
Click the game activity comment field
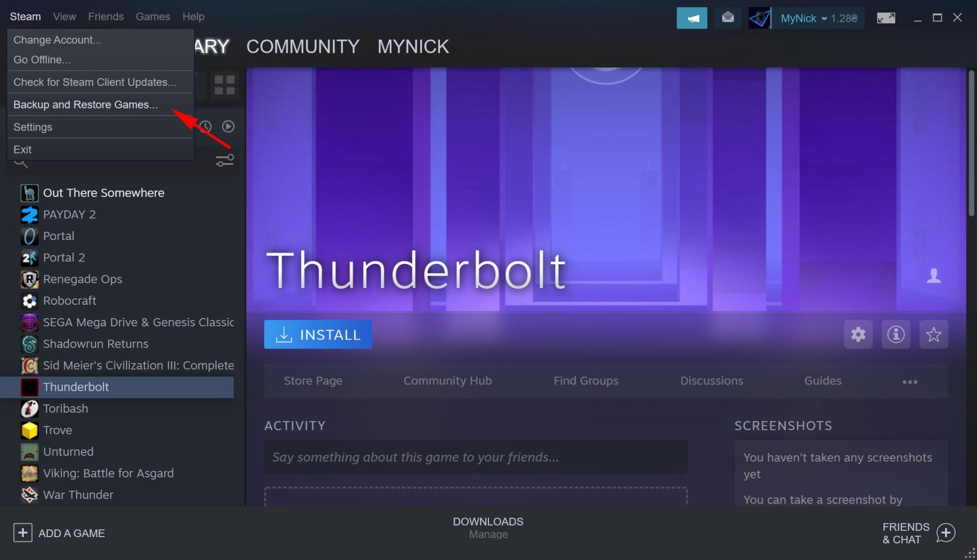475,457
